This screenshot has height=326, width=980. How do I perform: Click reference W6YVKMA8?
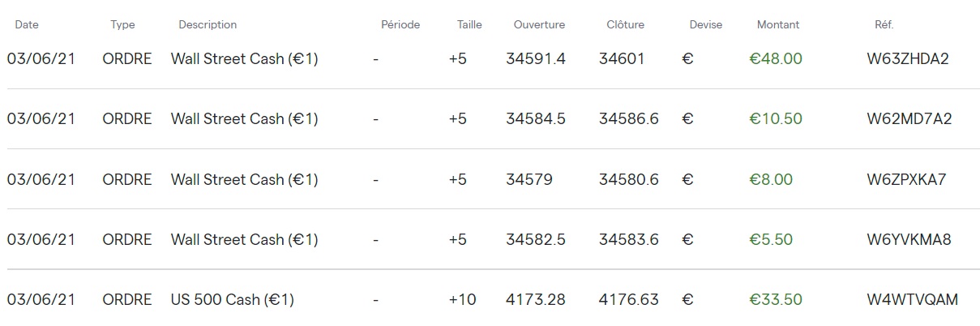[x=909, y=239]
